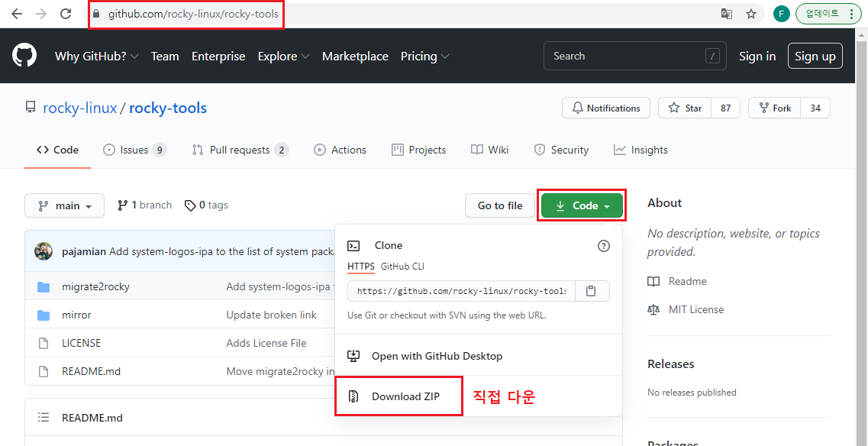Image resolution: width=868 pixels, height=446 pixels.
Task: Click the README list outline icon
Action: (x=43, y=417)
